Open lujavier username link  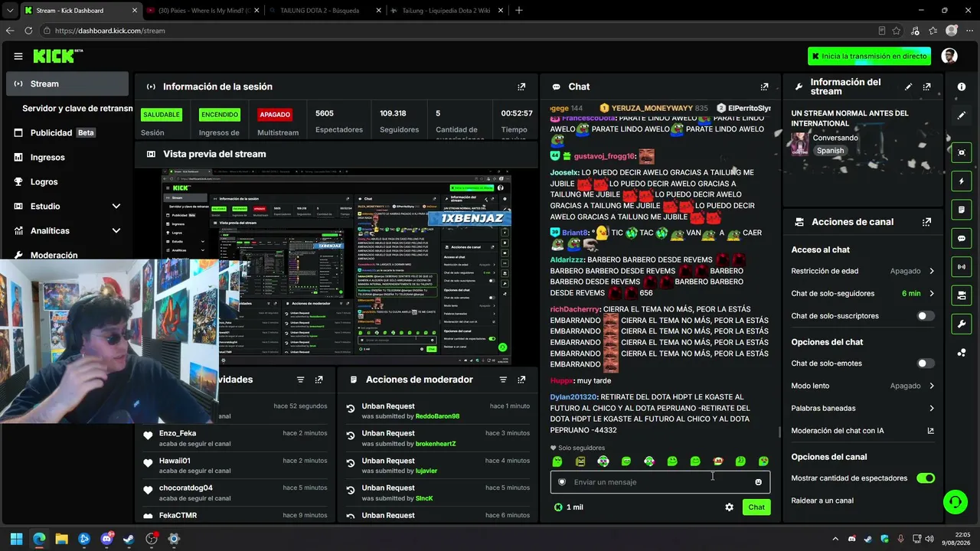[426, 471]
